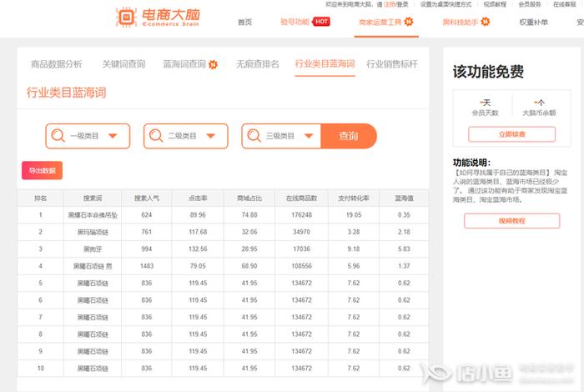584x392 pixels.
Task: Open 权重补单 navigation item
Action: pos(534,22)
